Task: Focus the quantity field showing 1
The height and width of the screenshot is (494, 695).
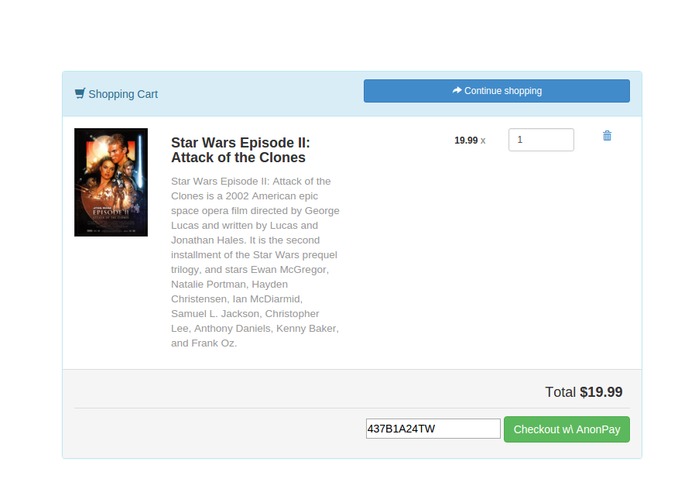Action: coord(541,140)
